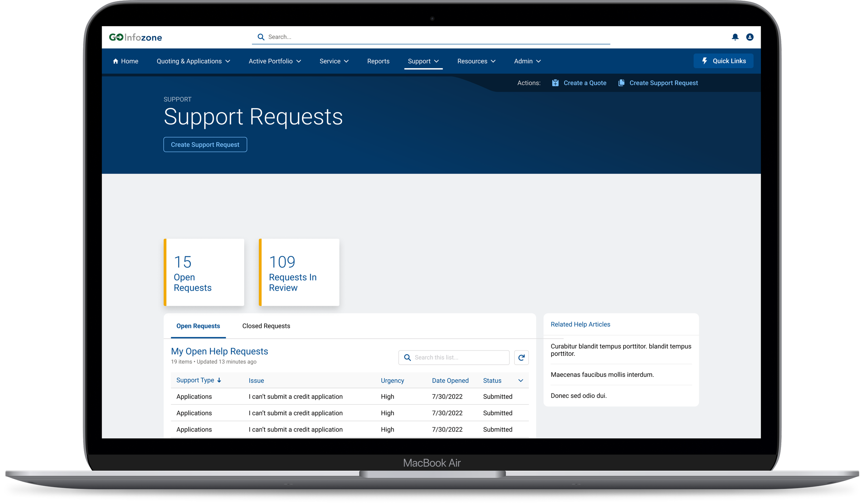Click the Home house icon

[116, 61]
